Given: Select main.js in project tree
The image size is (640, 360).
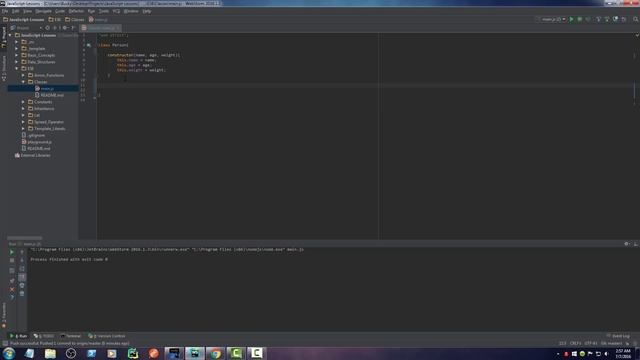Looking at the screenshot, I should (x=44, y=88).
